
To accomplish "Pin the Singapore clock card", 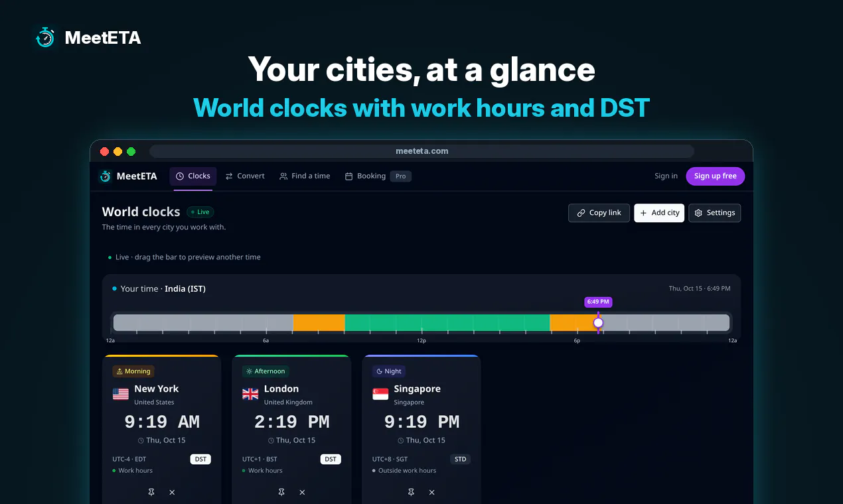I will (x=411, y=492).
